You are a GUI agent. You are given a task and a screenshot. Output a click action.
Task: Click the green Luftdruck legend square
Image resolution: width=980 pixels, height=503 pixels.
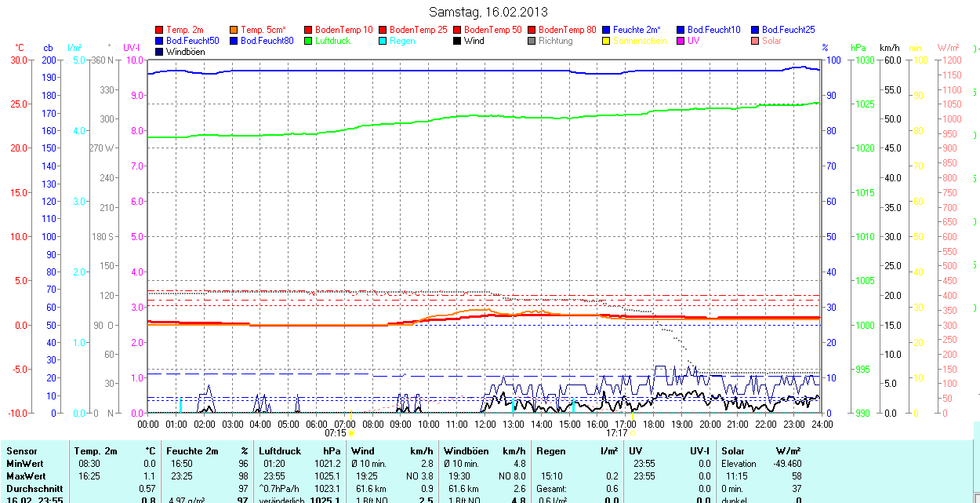(x=309, y=41)
